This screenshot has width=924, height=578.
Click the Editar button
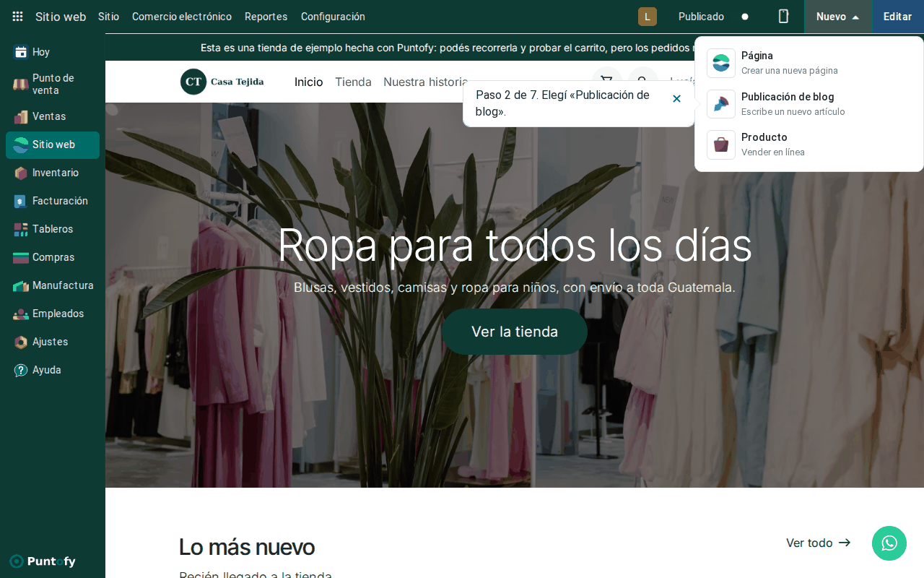tap(898, 17)
